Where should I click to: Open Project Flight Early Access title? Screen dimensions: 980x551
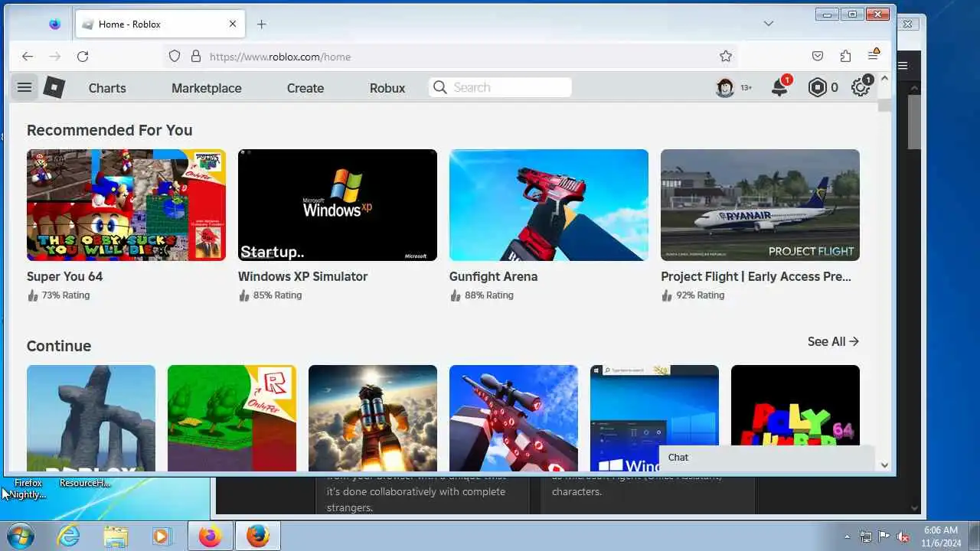[756, 276]
